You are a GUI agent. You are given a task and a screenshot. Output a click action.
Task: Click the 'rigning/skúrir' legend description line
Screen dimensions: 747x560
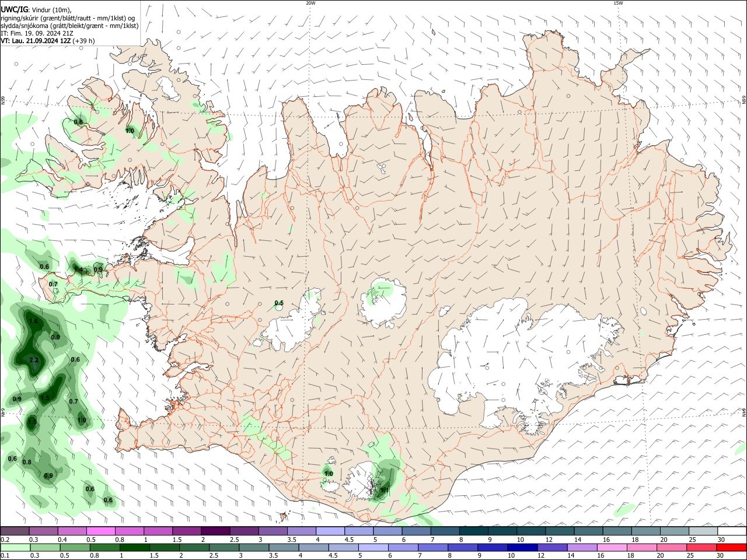(x=68, y=17)
